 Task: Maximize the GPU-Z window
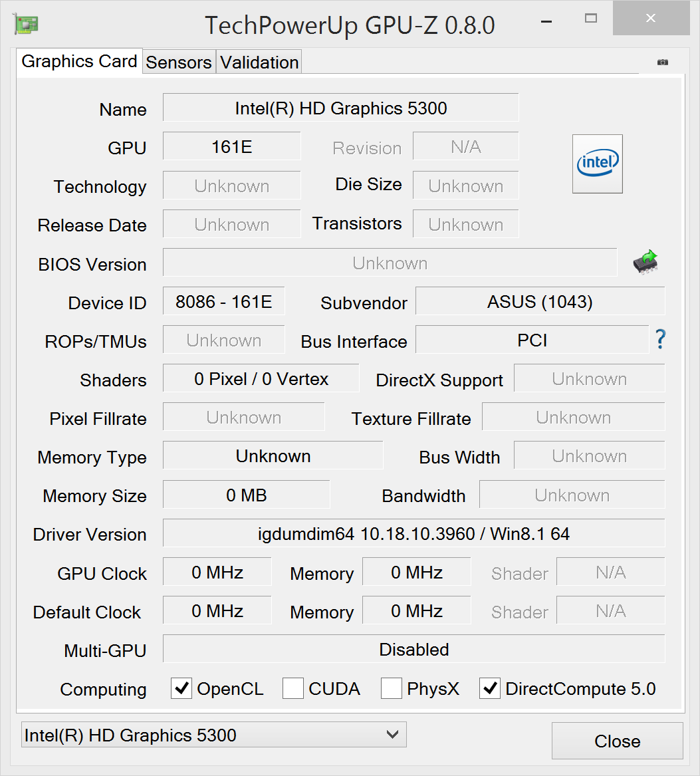[590, 19]
